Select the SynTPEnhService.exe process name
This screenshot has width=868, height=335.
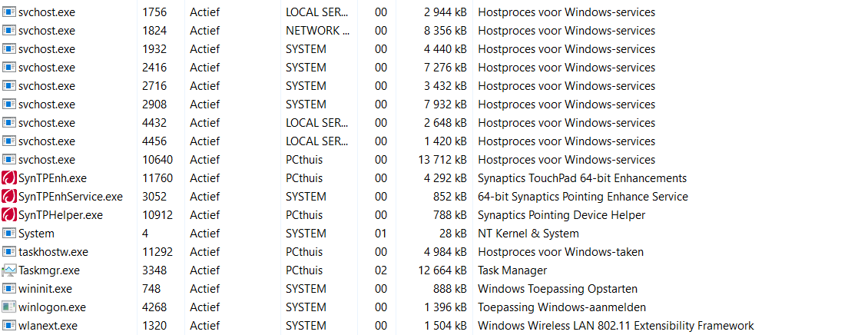(71, 197)
